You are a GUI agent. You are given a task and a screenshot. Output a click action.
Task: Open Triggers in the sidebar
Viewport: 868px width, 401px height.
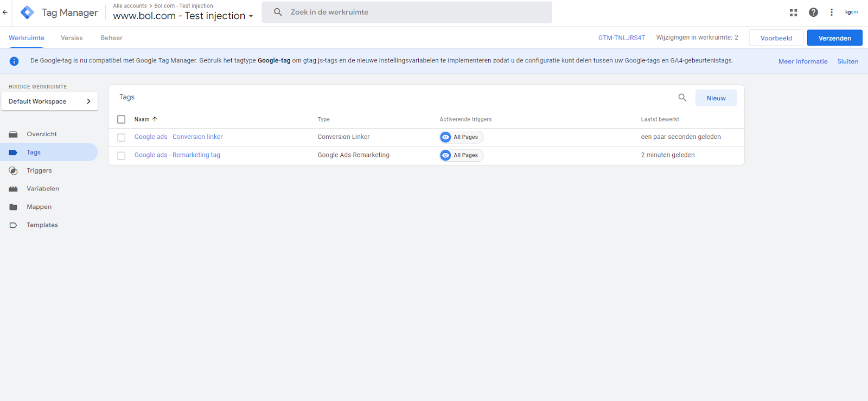pos(39,170)
